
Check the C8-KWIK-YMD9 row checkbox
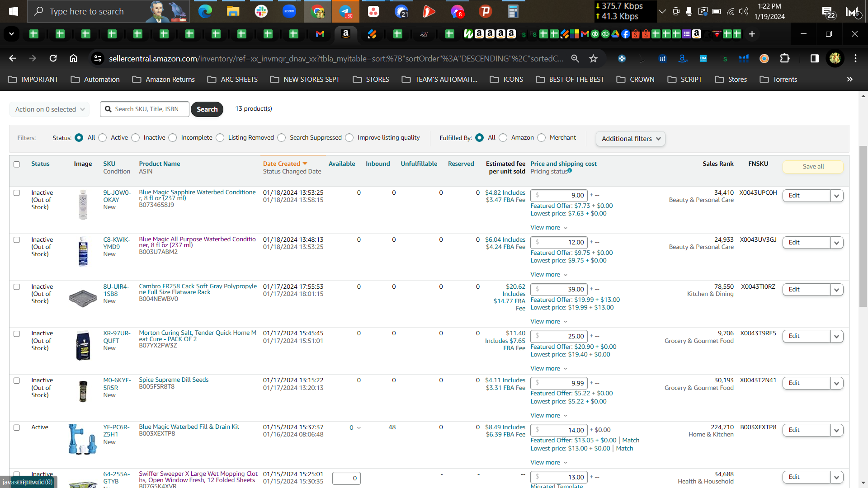tap(17, 240)
